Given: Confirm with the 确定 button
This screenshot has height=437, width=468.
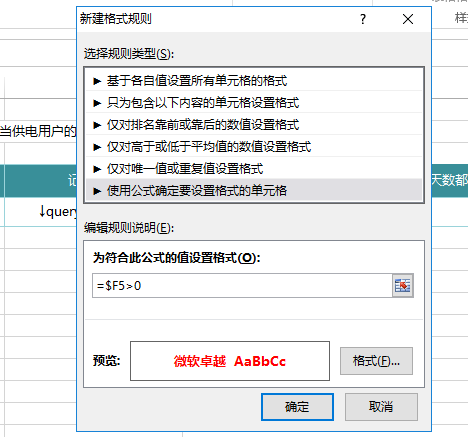Looking at the screenshot, I should point(297,407).
